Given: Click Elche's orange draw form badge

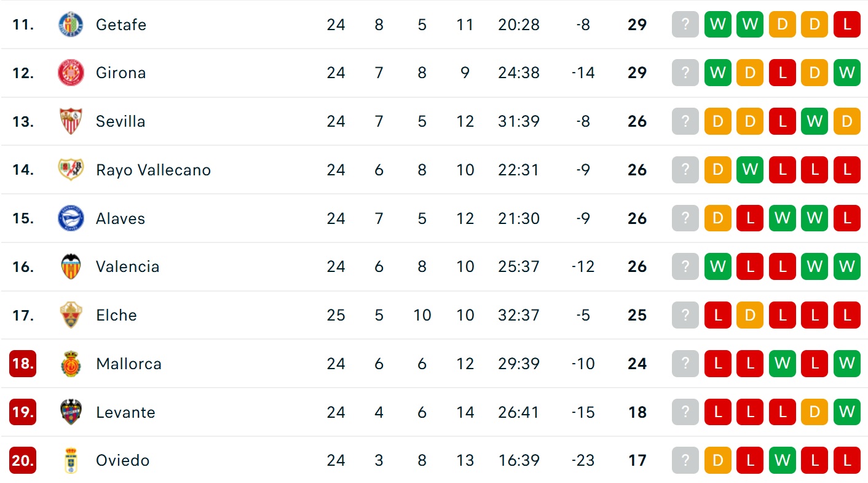Looking at the screenshot, I should pyautogui.click(x=750, y=315).
